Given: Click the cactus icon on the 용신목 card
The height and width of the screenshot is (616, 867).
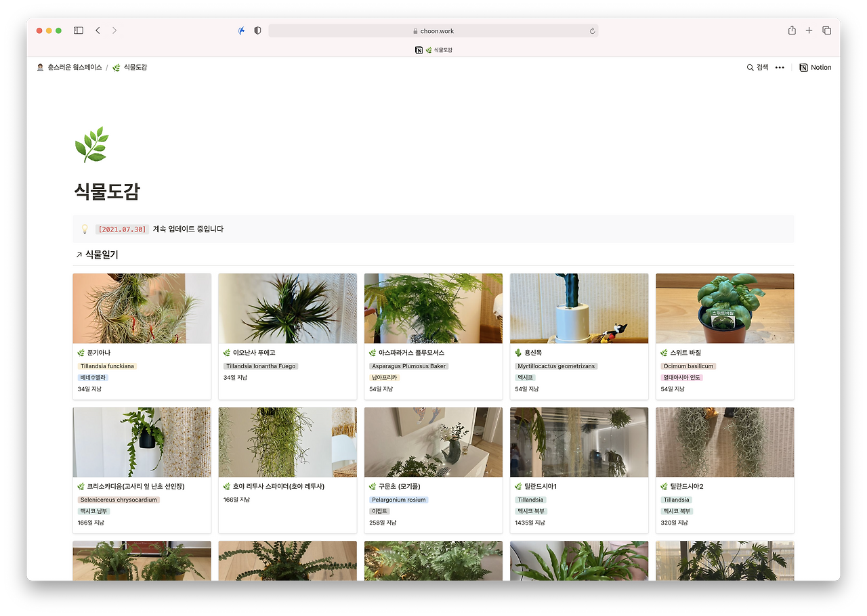Looking at the screenshot, I should tap(518, 353).
